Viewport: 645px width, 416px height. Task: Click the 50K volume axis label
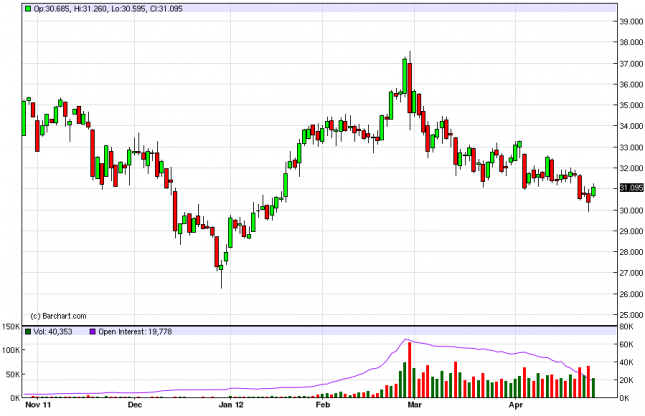[13, 374]
